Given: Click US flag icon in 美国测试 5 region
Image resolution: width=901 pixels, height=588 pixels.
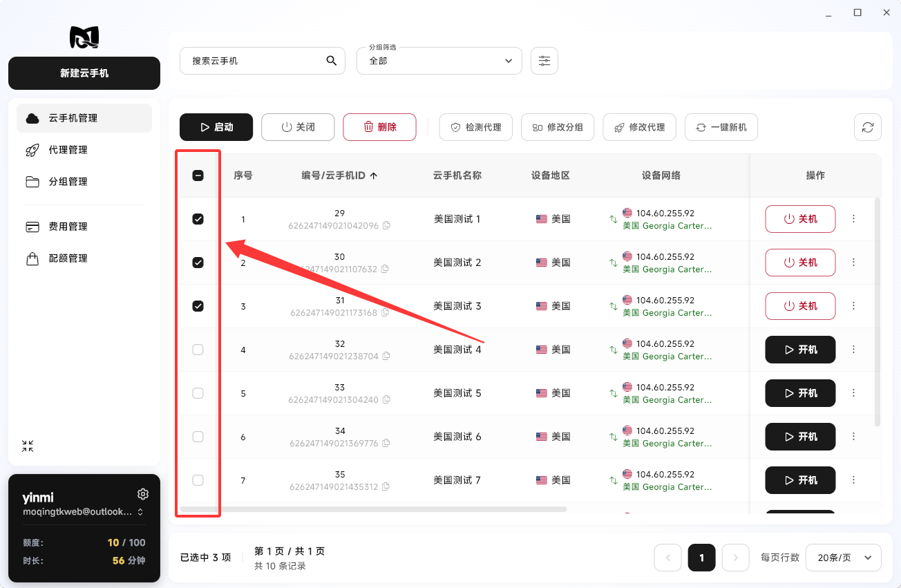Looking at the screenshot, I should (542, 393).
